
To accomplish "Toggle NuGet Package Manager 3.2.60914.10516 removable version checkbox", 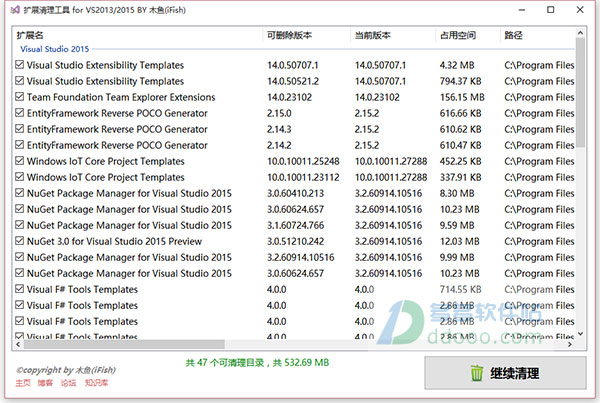I will point(20,257).
